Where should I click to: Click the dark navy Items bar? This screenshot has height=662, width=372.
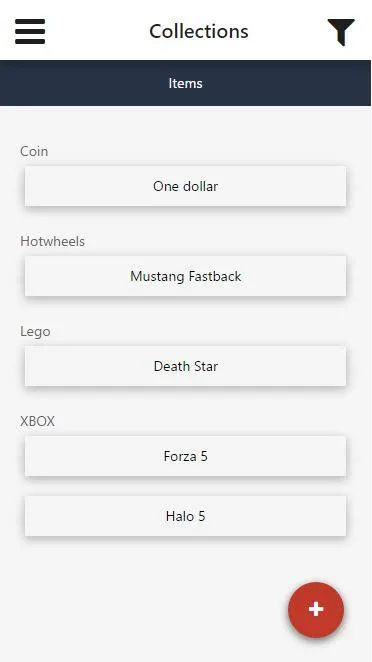185,83
